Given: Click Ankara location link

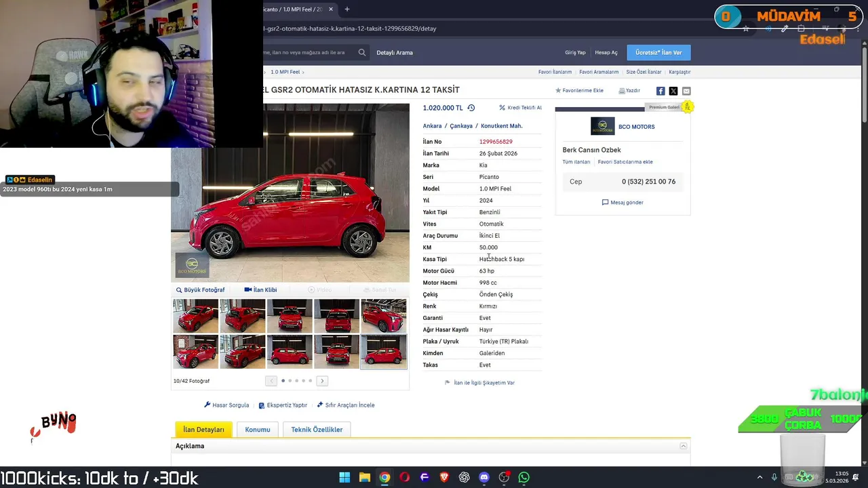Looking at the screenshot, I should click(432, 126).
